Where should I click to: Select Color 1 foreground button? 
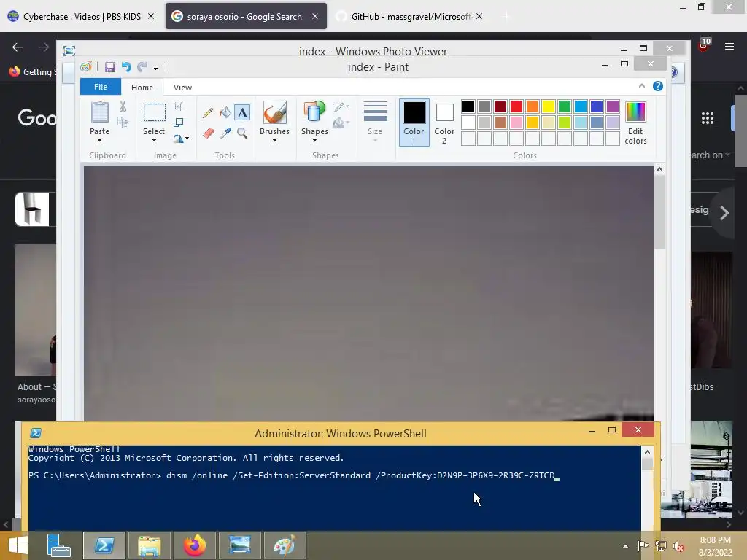tap(414, 122)
